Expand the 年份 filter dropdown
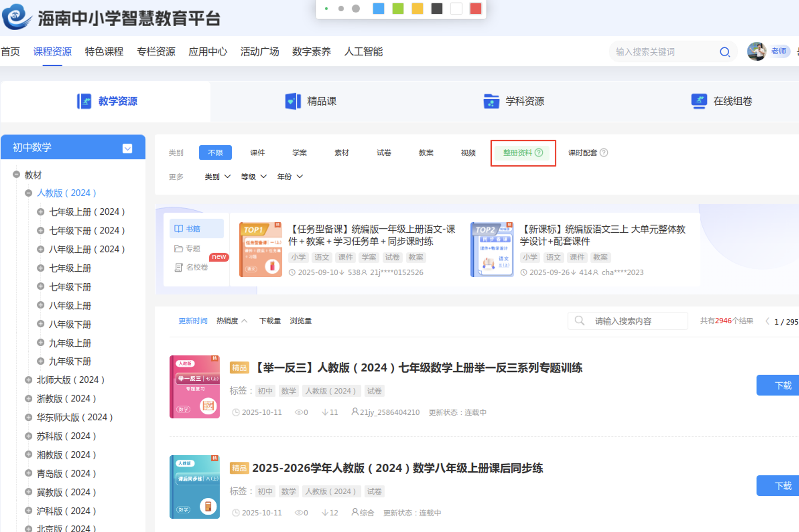 (x=290, y=177)
